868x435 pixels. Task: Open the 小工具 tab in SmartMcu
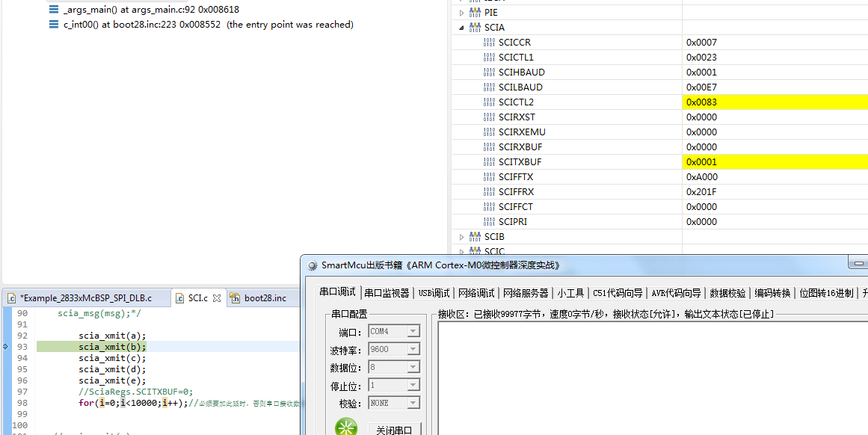tap(570, 293)
